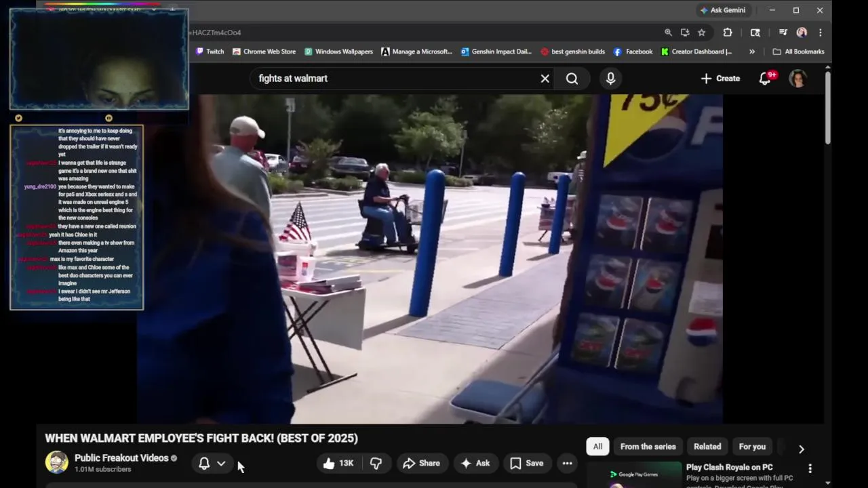Open Chrome three-dot menu

(x=821, y=33)
